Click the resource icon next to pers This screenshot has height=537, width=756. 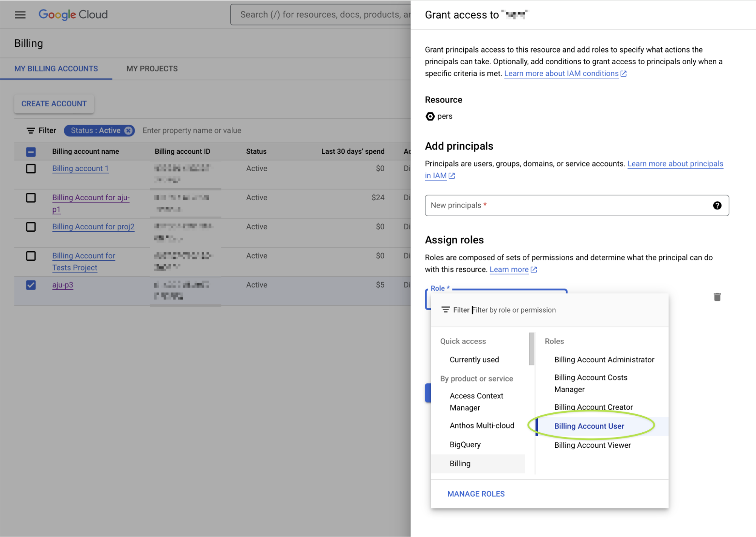tap(430, 116)
